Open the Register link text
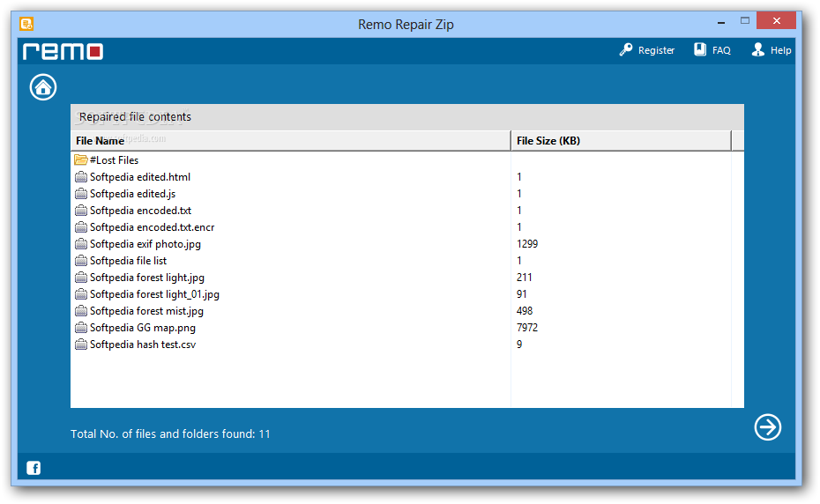The image size is (820, 504). point(656,50)
